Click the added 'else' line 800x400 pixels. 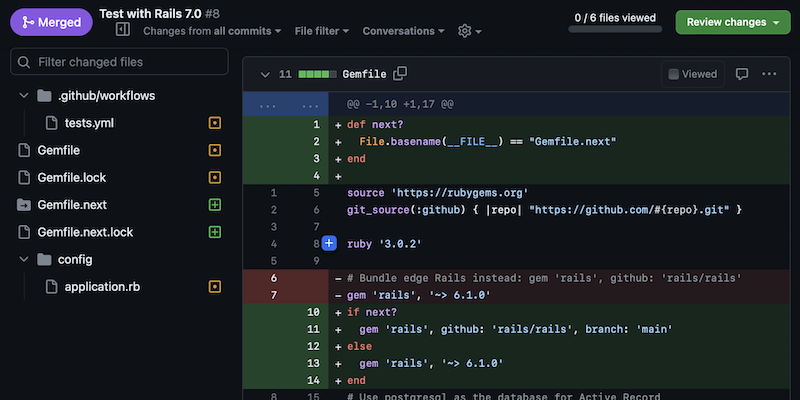point(359,346)
